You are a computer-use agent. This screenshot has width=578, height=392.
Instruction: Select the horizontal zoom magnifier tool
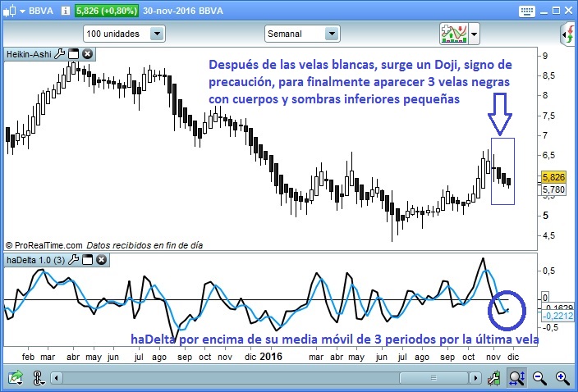coord(516,377)
